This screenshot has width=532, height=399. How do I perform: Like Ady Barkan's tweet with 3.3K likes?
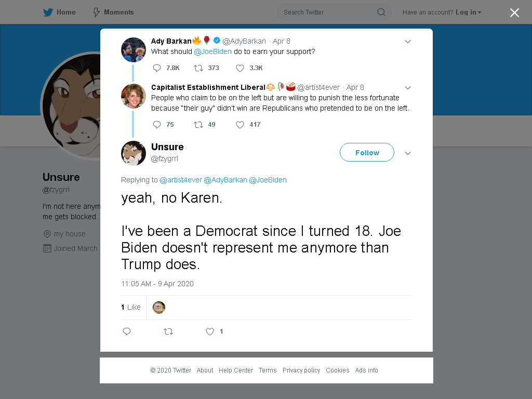(x=240, y=68)
